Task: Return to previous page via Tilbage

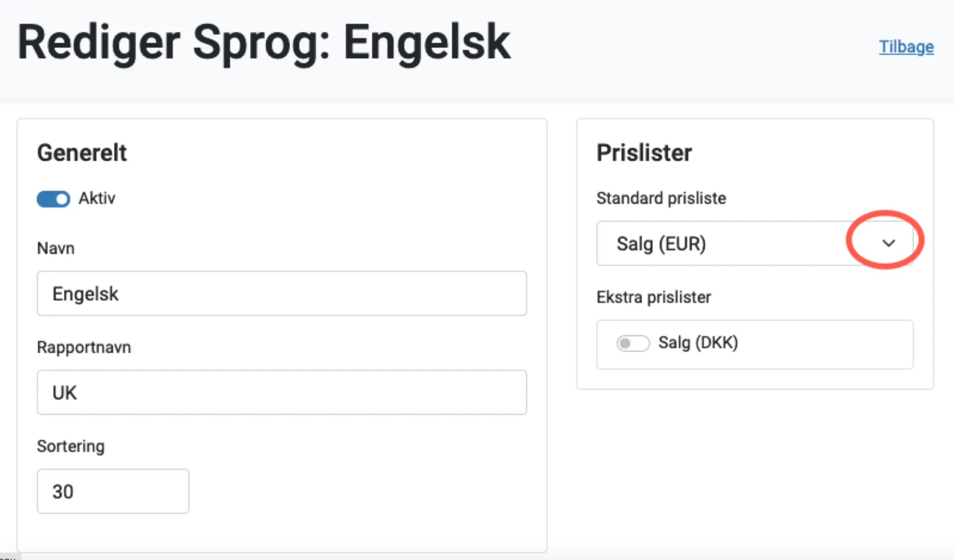Action: click(x=906, y=47)
